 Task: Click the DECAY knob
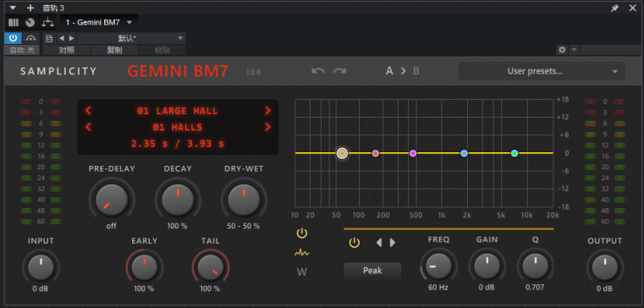178,200
